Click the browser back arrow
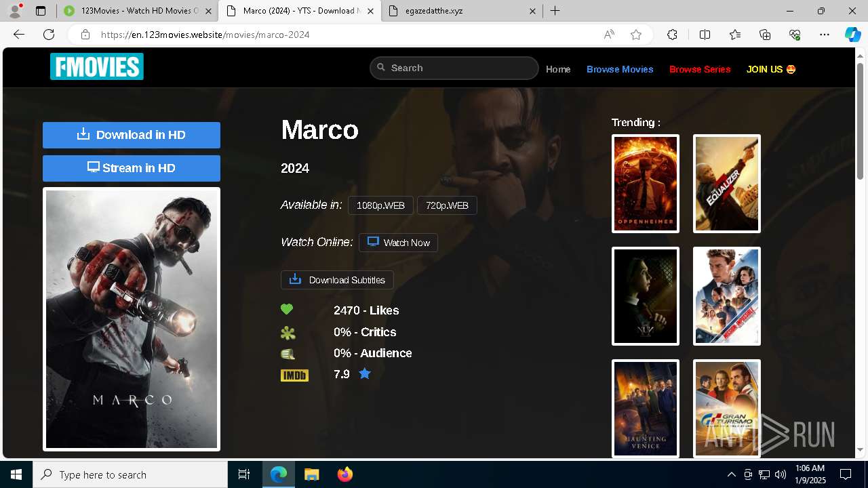Screen dimensions: 868x488 point(19,35)
